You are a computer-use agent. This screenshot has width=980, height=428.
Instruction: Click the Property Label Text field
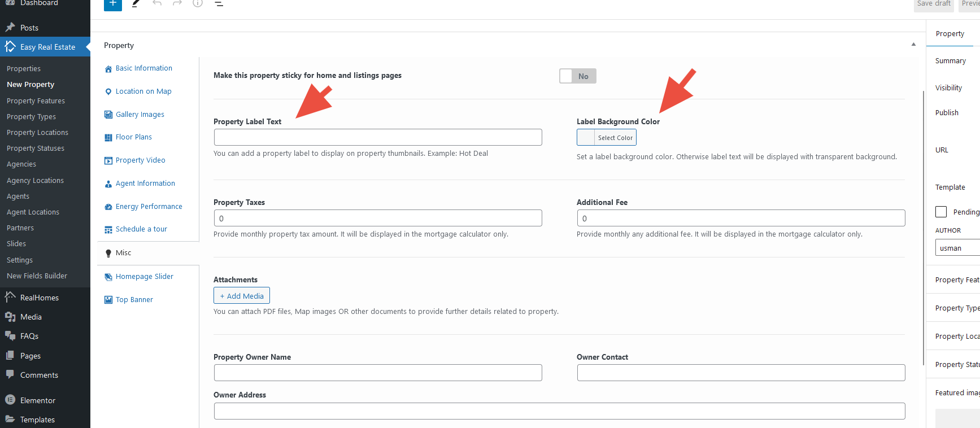click(x=378, y=137)
